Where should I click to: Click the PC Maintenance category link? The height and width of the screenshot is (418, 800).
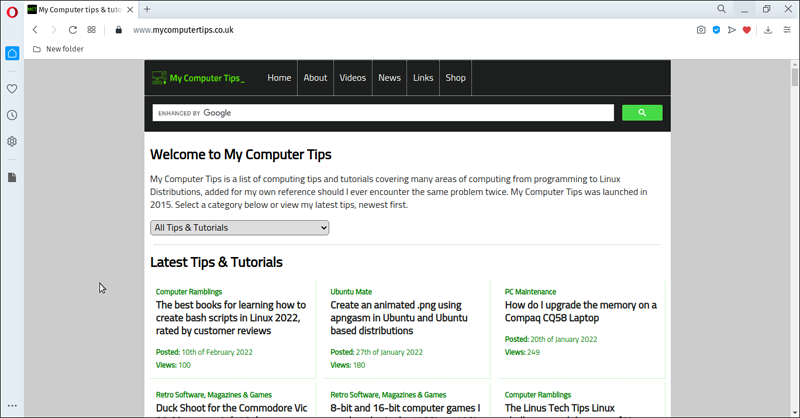coord(530,292)
